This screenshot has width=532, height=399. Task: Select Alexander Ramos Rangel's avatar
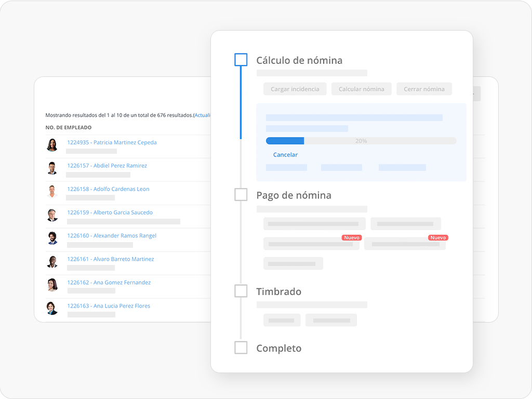click(x=52, y=238)
